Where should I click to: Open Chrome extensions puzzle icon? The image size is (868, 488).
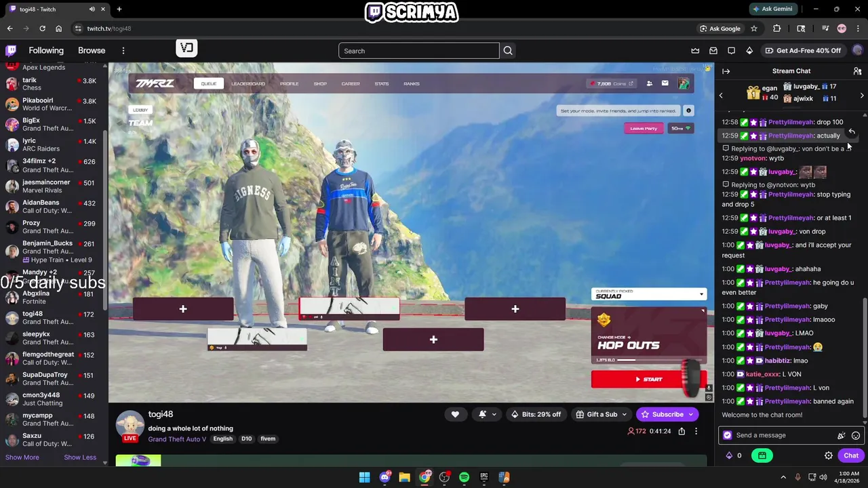coord(777,28)
